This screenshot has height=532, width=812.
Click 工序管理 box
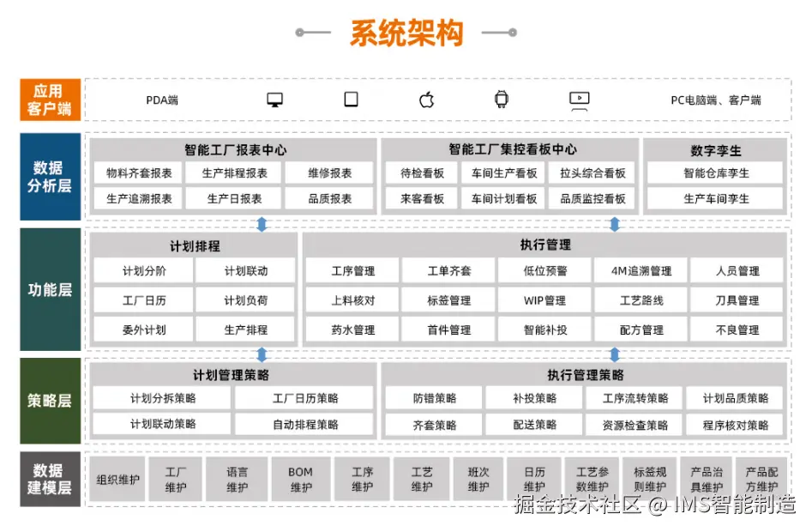[352, 271]
